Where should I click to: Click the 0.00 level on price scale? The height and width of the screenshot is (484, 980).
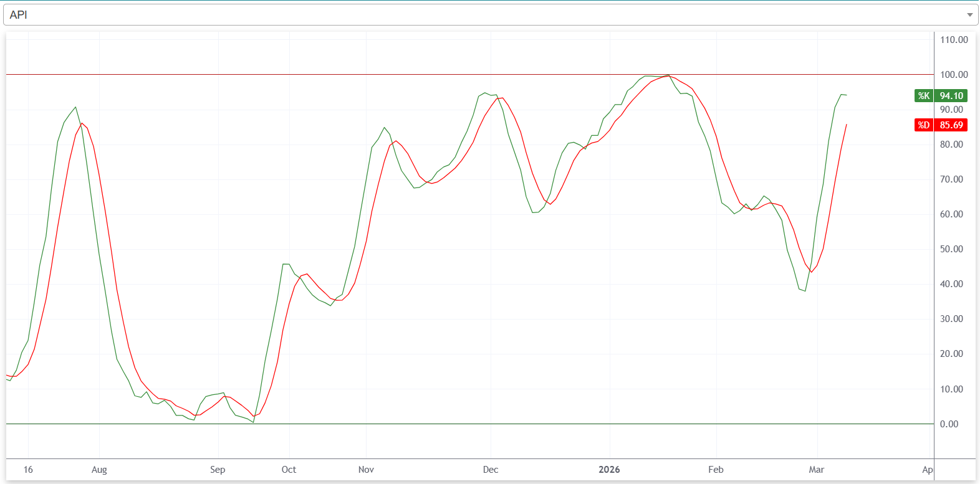[949, 424]
